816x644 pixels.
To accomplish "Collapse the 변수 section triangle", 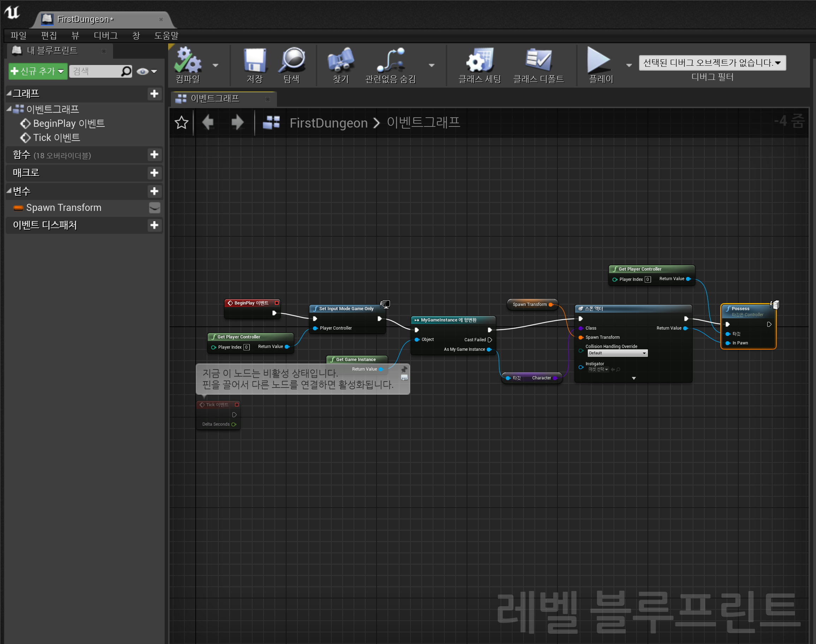I will pyautogui.click(x=9, y=191).
